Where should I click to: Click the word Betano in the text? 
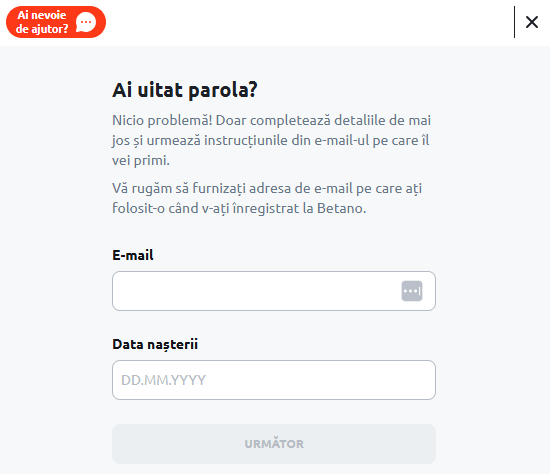pyautogui.click(x=341, y=208)
